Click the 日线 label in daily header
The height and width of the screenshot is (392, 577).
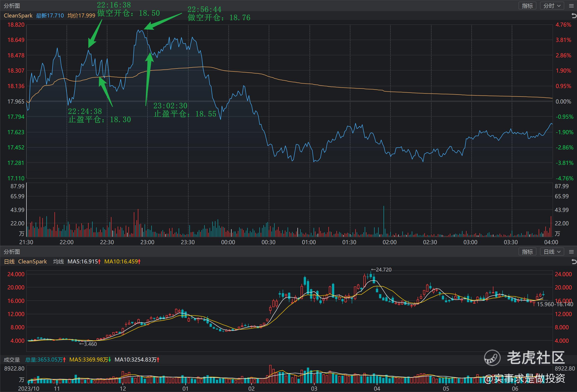[x=9, y=261]
